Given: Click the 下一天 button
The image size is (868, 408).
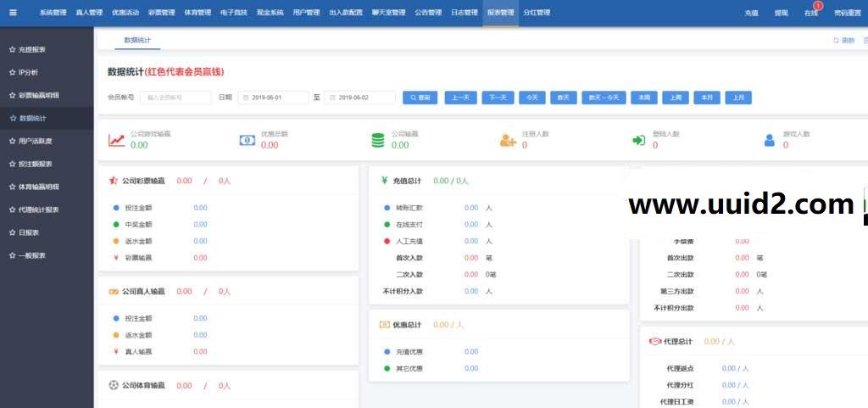Looking at the screenshot, I should (498, 98).
